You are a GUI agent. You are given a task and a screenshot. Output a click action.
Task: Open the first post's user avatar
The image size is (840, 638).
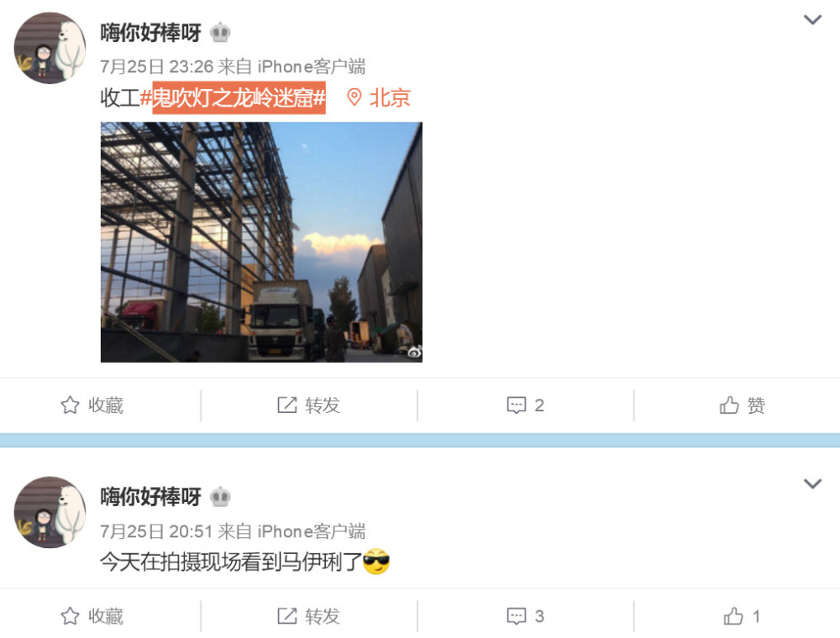click(50, 48)
